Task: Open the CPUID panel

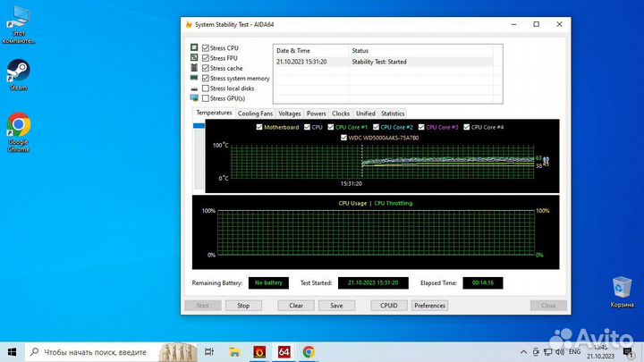Action: coord(388,306)
